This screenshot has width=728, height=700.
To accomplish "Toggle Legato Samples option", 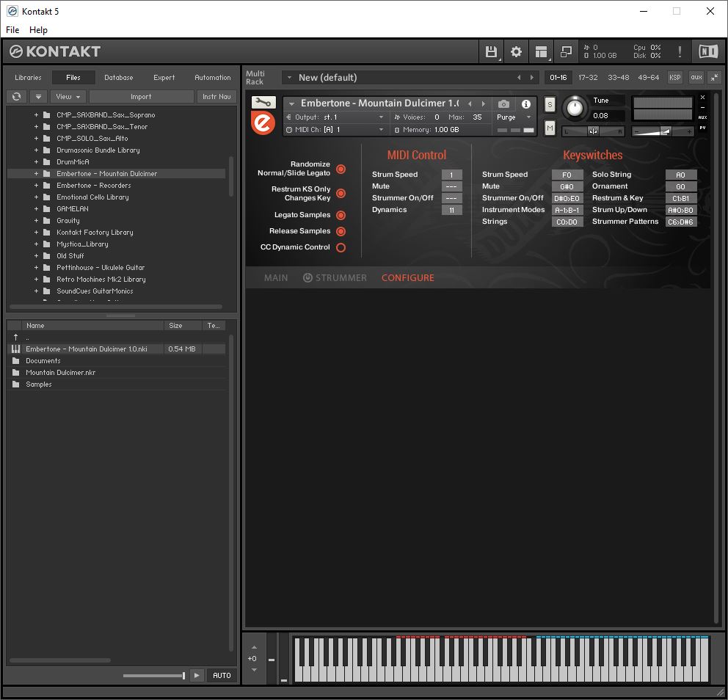I will pyautogui.click(x=341, y=216).
